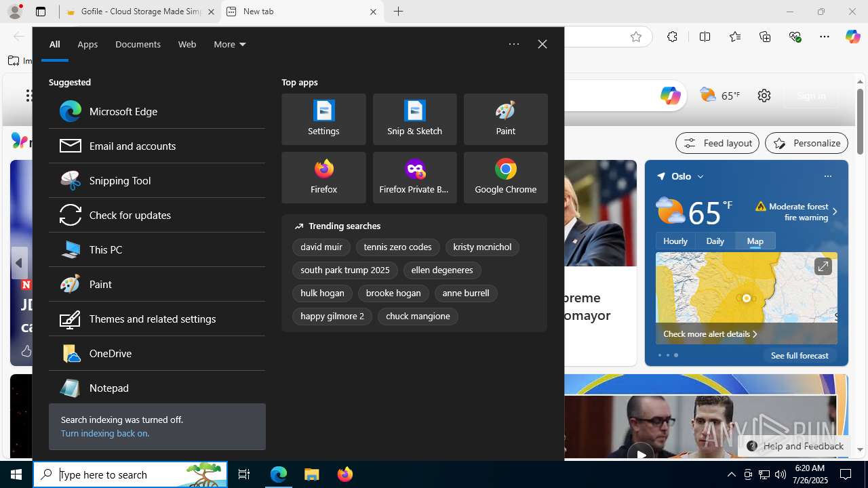868x488 pixels.
Task: Launch Firefox Private Browsing tile
Action: [x=414, y=178]
